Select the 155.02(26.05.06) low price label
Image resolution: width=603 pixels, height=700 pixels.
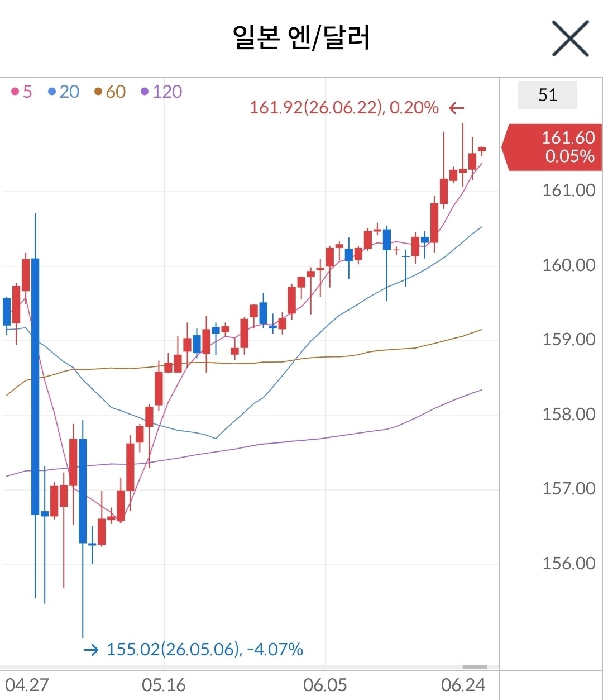coord(205,649)
